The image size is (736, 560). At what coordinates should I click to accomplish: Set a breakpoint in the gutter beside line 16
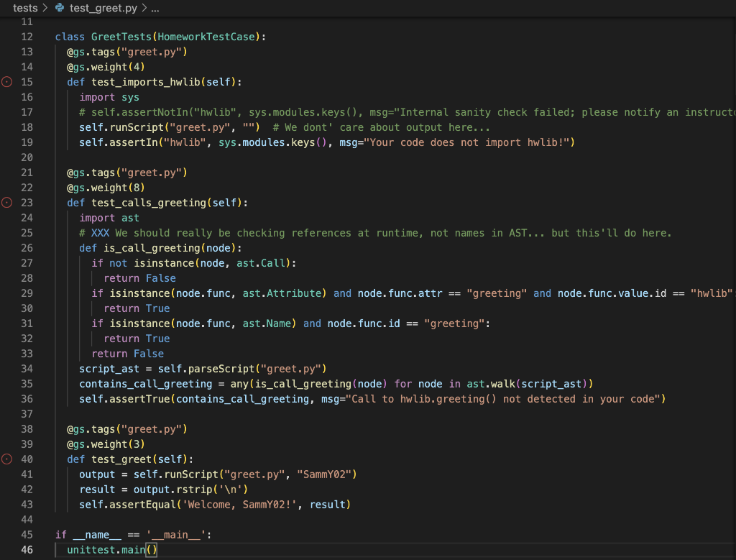[6, 96]
